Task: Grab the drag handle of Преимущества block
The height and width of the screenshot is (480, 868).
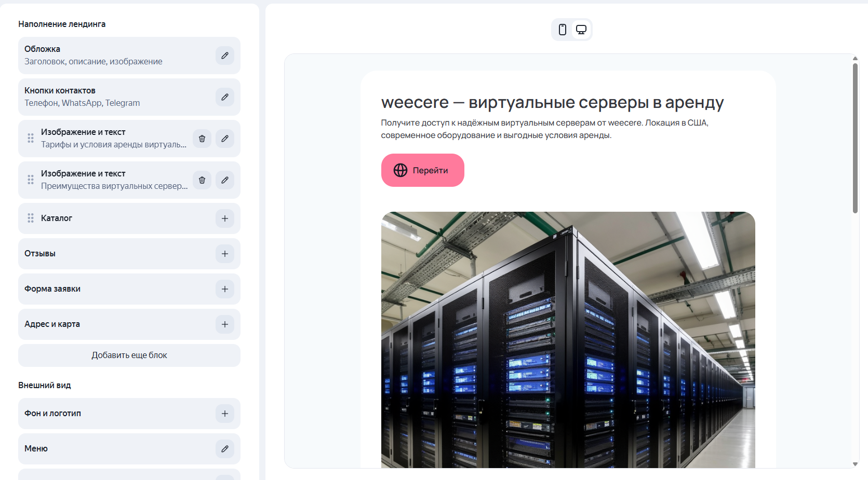Action: click(31, 180)
